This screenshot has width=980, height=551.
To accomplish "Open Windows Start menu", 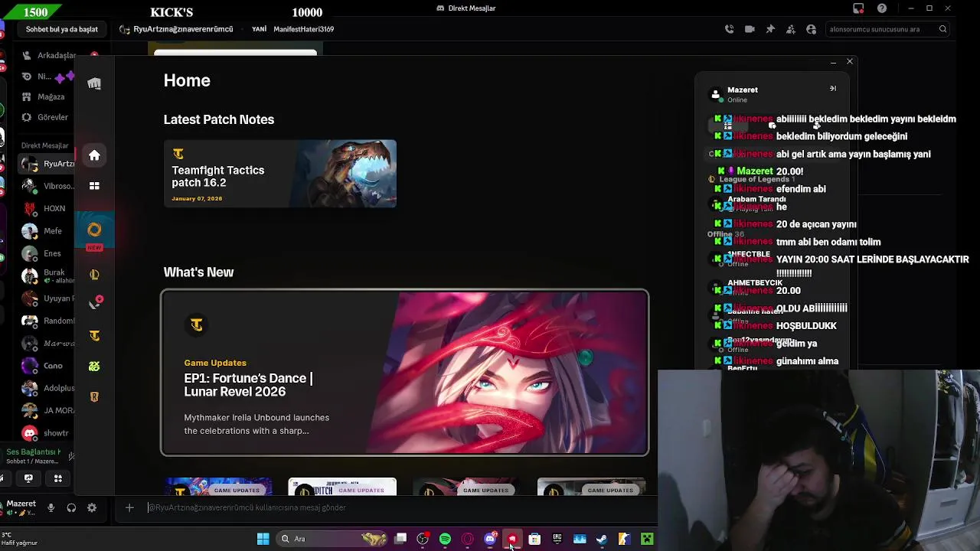I will click(263, 539).
